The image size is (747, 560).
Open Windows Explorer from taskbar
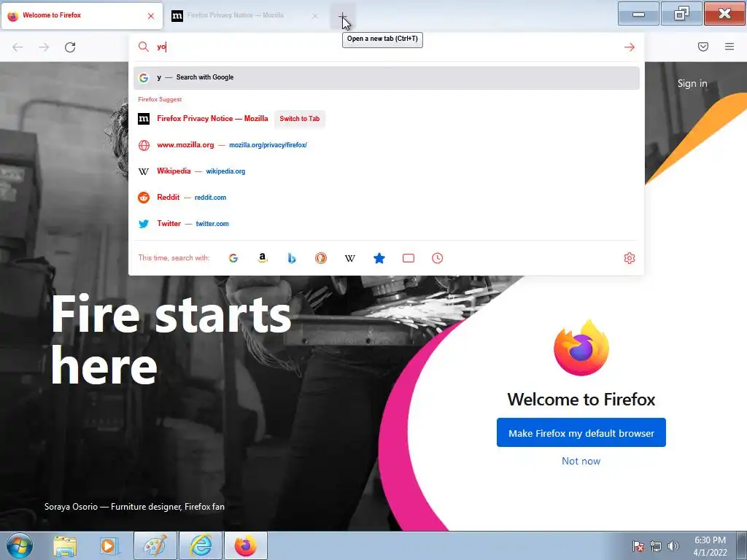[x=65, y=545]
